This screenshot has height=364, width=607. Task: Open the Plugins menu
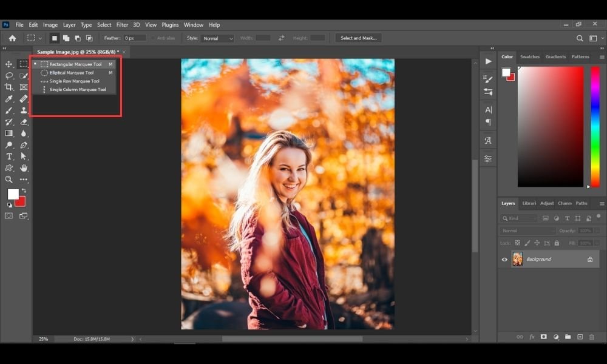click(170, 25)
